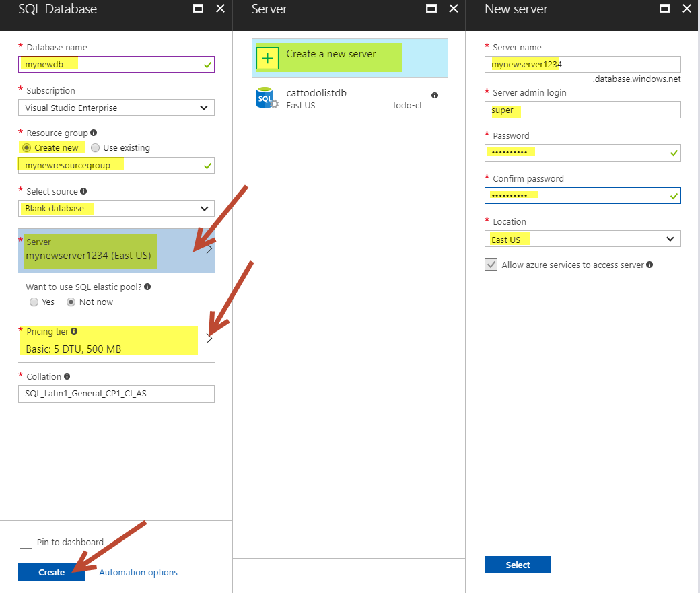
Task: Click the Password field
Action: point(583,153)
